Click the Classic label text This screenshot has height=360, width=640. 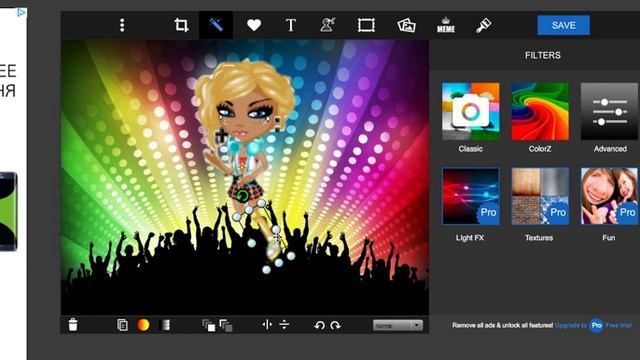pos(471,149)
